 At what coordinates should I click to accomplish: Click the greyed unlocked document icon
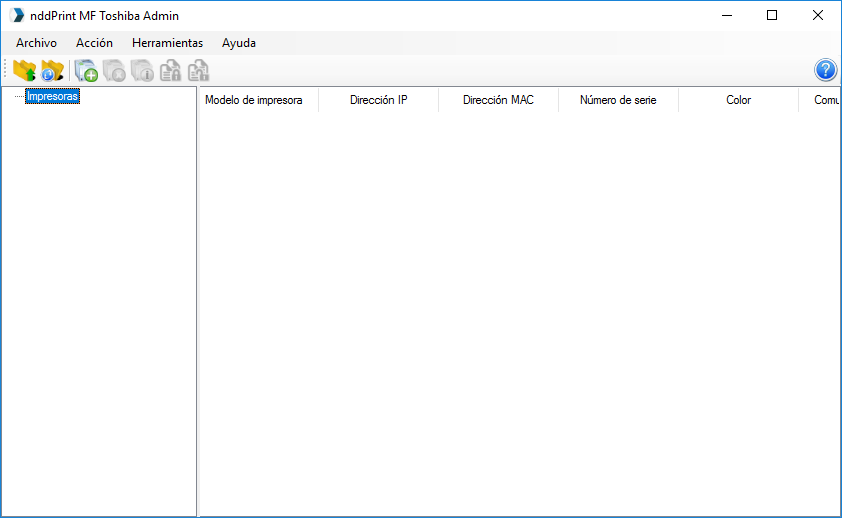pos(198,70)
